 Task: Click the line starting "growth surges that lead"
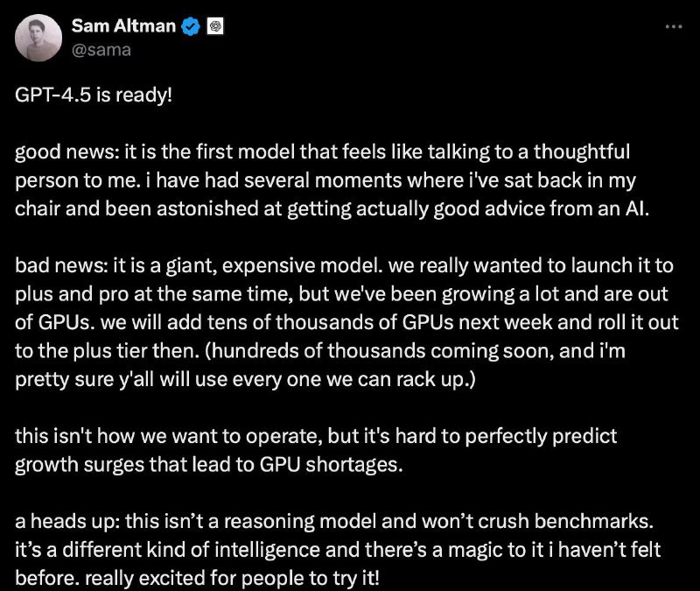click(x=209, y=466)
